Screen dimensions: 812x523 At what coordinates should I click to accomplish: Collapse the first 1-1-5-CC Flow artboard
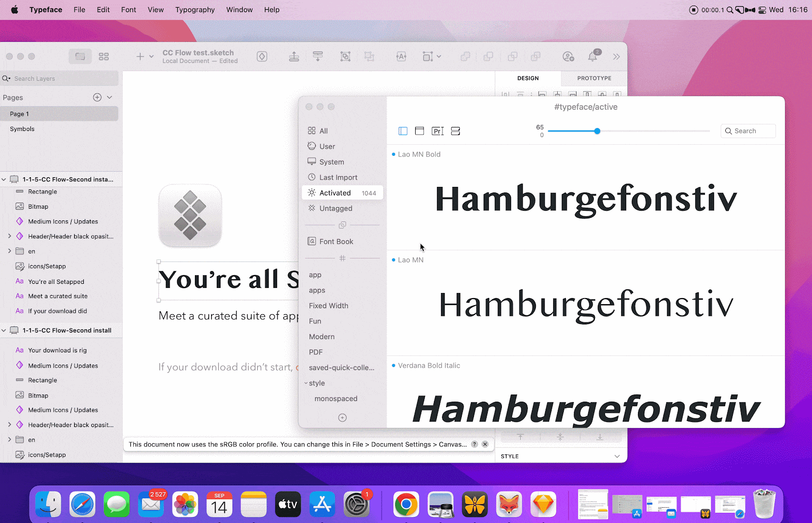4,179
